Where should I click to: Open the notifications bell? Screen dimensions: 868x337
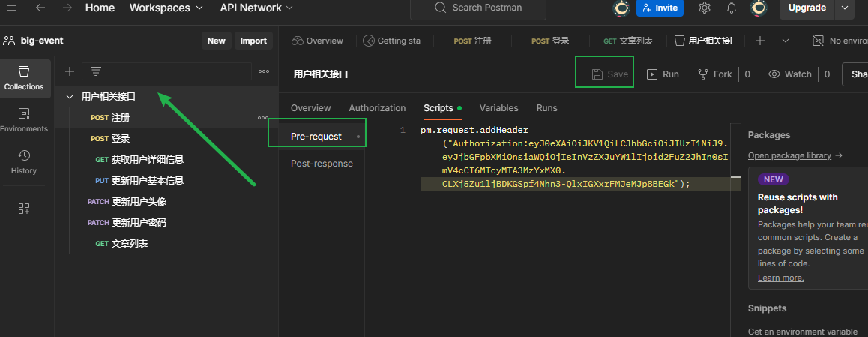coord(732,8)
